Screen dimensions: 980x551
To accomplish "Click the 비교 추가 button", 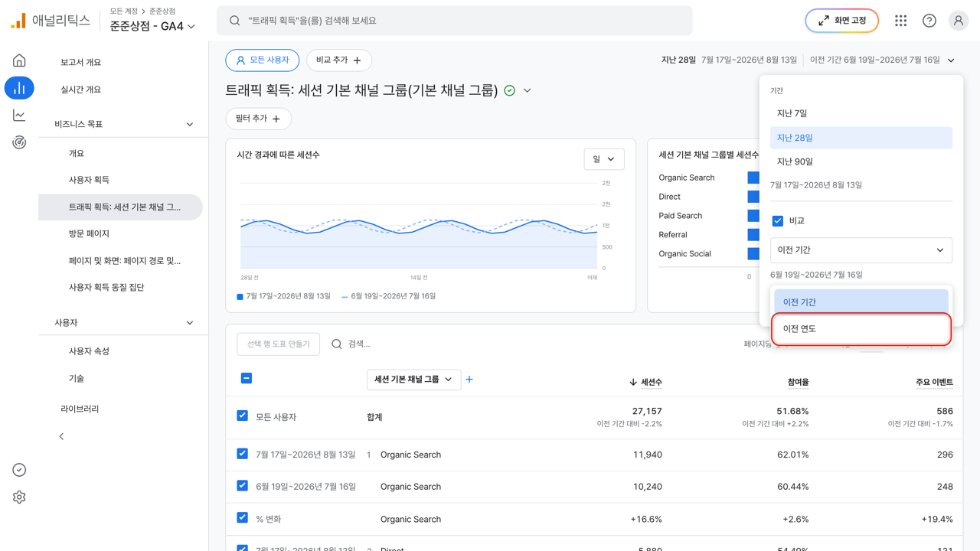I will tap(339, 60).
